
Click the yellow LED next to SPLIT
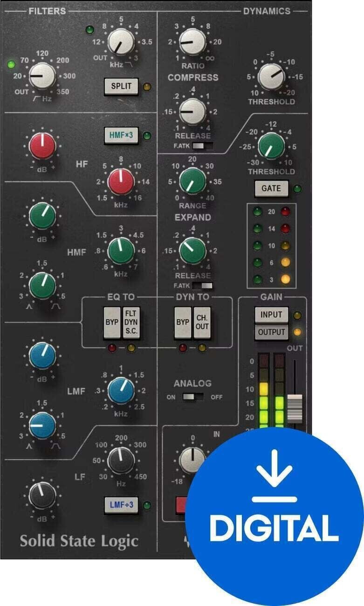(x=147, y=86)
